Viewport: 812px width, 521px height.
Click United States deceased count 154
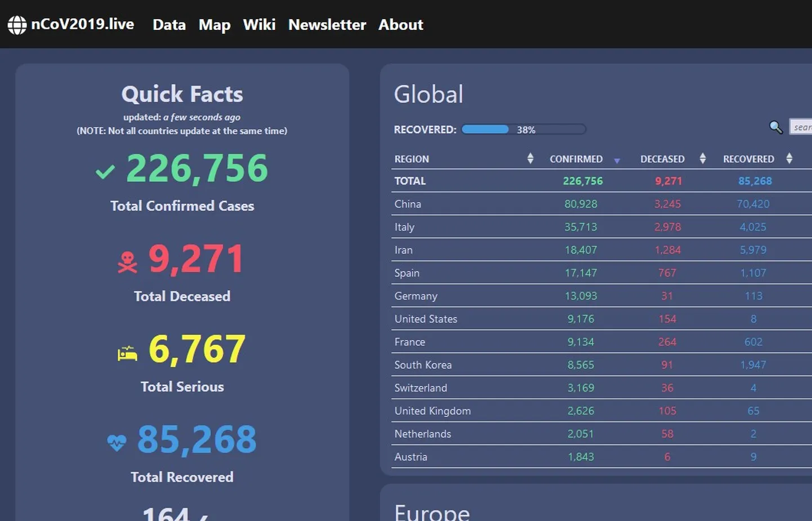click(667, 319)
